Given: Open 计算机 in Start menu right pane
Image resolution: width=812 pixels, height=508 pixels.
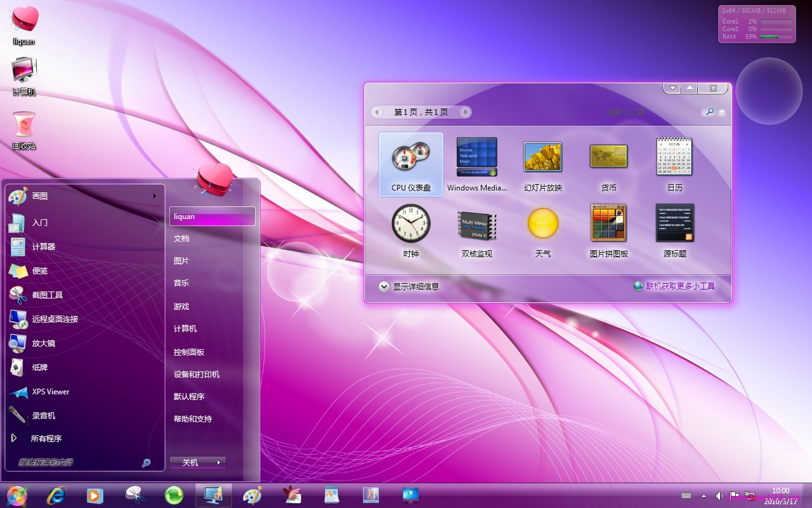Looking at the screenshot, I should (213, 329).
